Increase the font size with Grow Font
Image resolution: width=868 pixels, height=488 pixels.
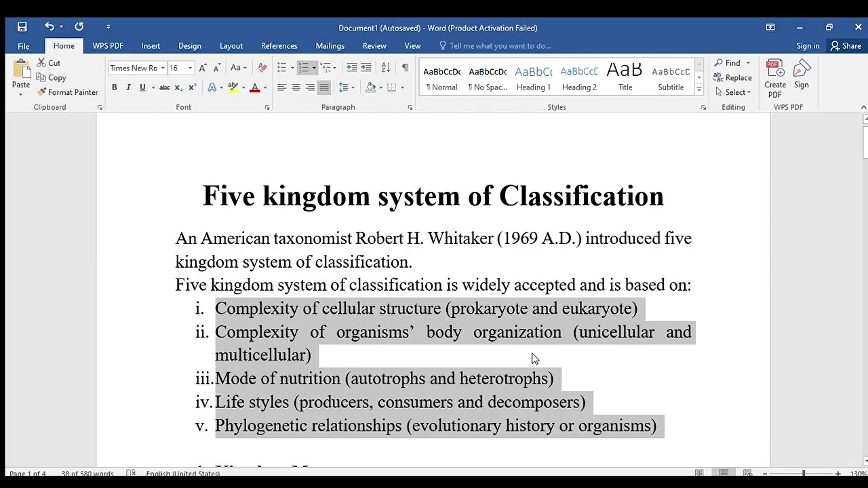pos(203,68)
